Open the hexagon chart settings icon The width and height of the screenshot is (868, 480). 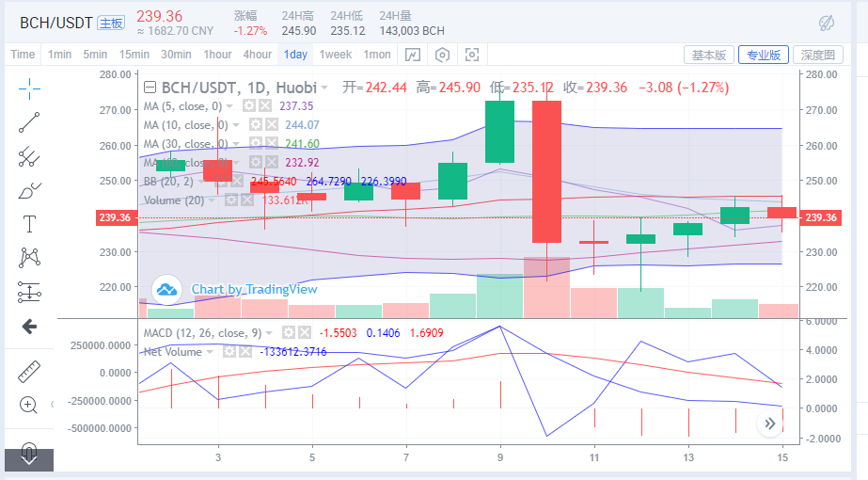(442, 55)
